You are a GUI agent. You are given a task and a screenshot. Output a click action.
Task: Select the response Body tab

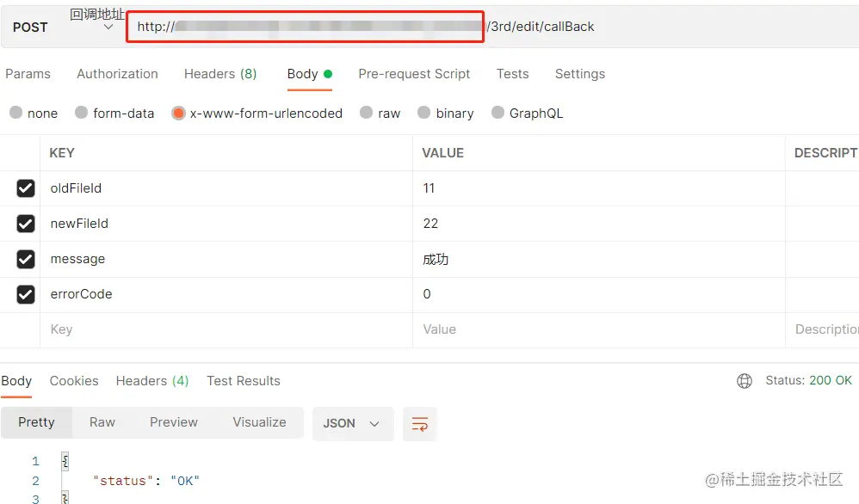click(x=16, y=381)
